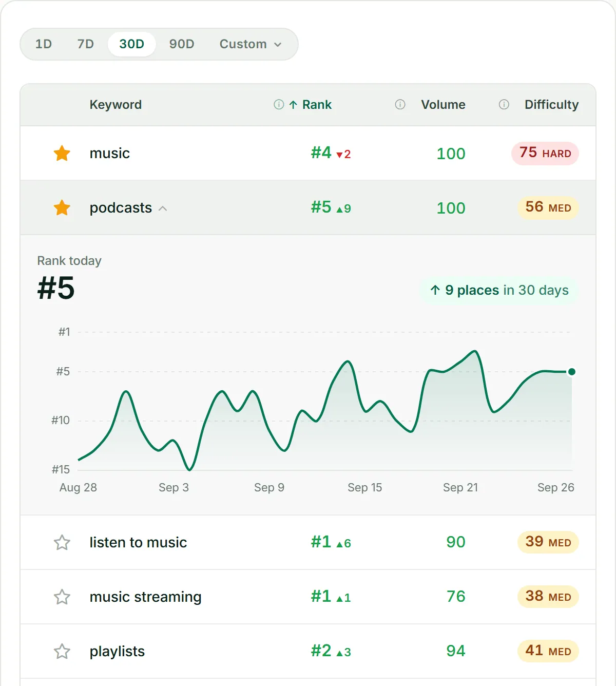Unstar the music keyword

click(x=62, y=153)
